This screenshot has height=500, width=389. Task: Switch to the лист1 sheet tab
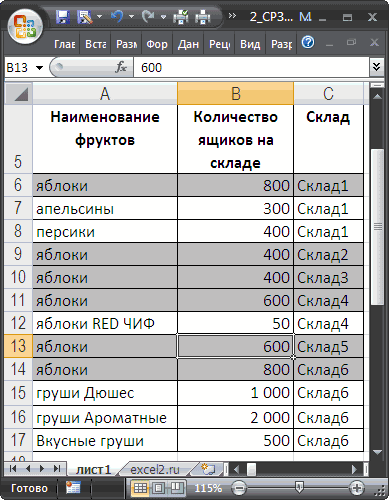(x=93, y=469)
